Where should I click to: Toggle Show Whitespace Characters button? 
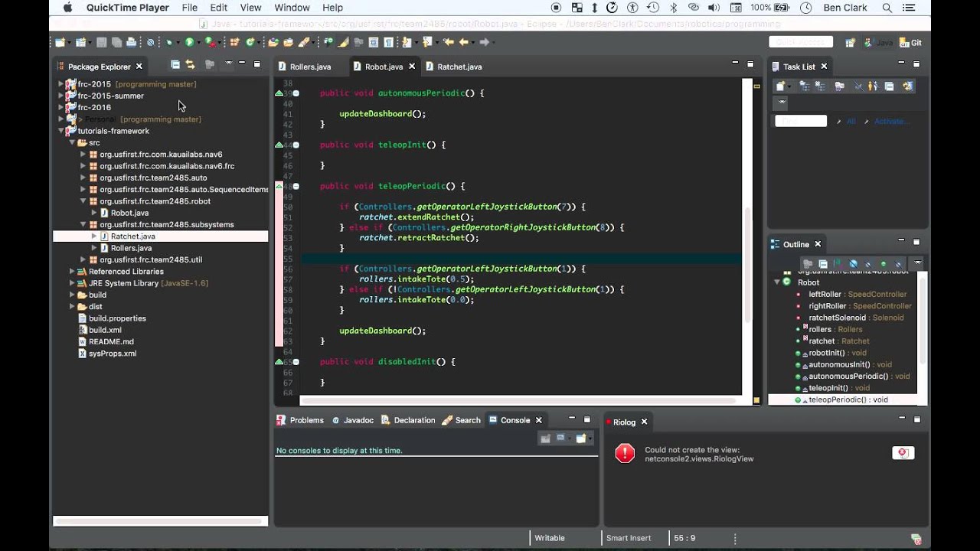(x=388, y=42)
